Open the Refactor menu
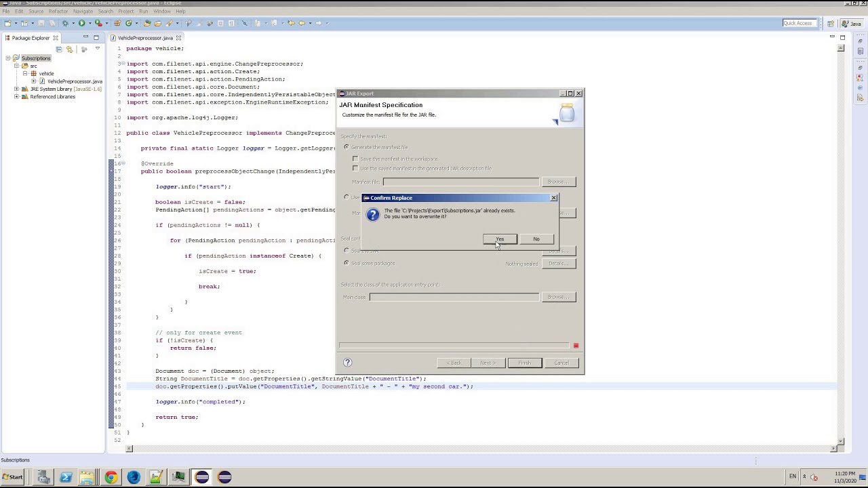 click(58, 12)
